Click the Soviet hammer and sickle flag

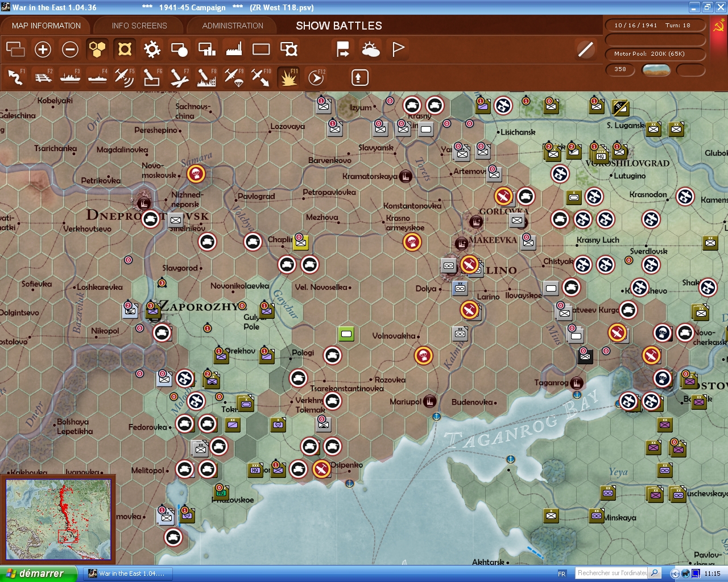pos(719,26)
